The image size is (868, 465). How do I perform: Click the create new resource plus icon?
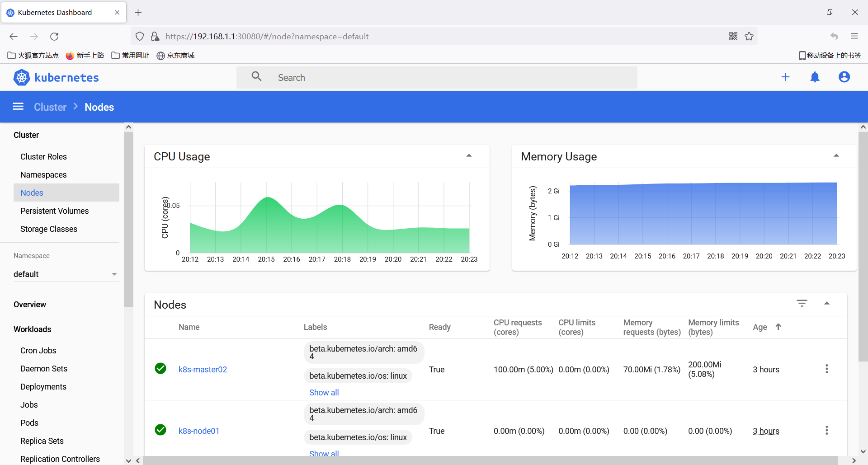tap(785, 77)
